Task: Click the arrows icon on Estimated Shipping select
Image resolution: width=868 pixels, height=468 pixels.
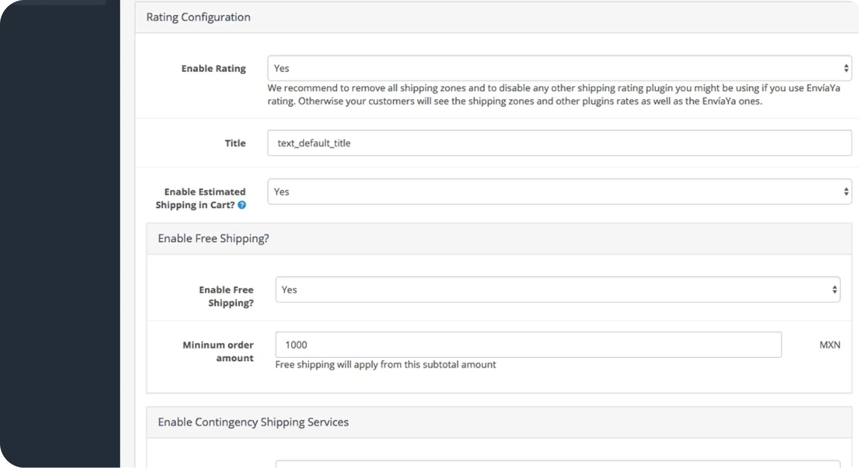Action: (x=845, y=192)
